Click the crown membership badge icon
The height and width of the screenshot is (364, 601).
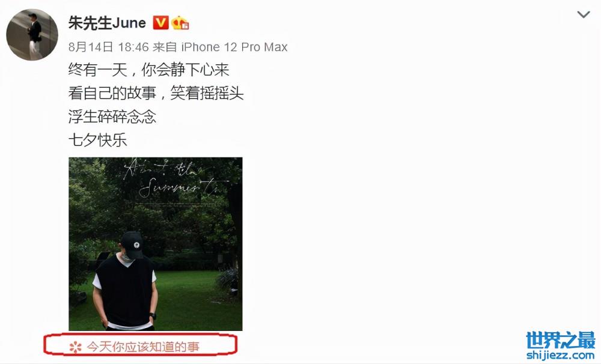click(180, 23)
